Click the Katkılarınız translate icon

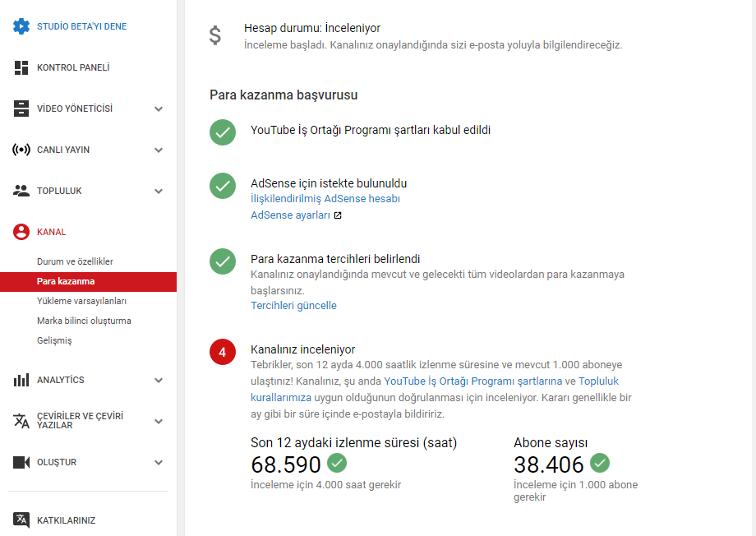coord(21,520)
